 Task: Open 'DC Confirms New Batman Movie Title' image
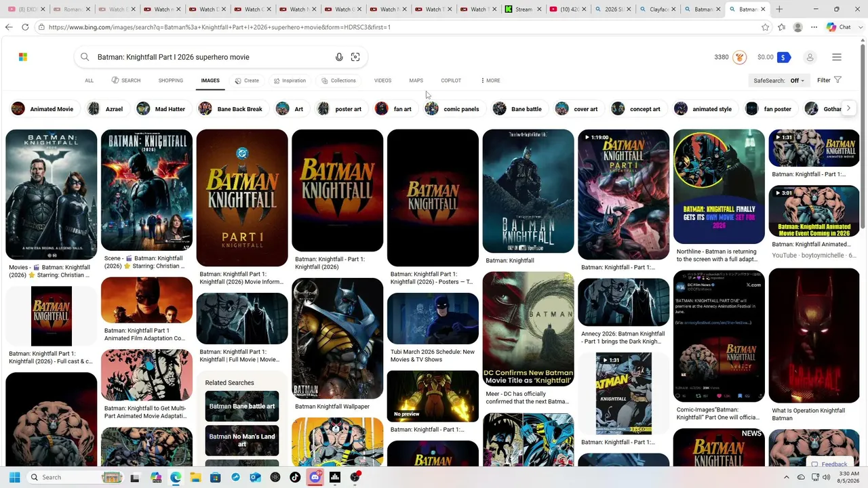click(528, 329)
